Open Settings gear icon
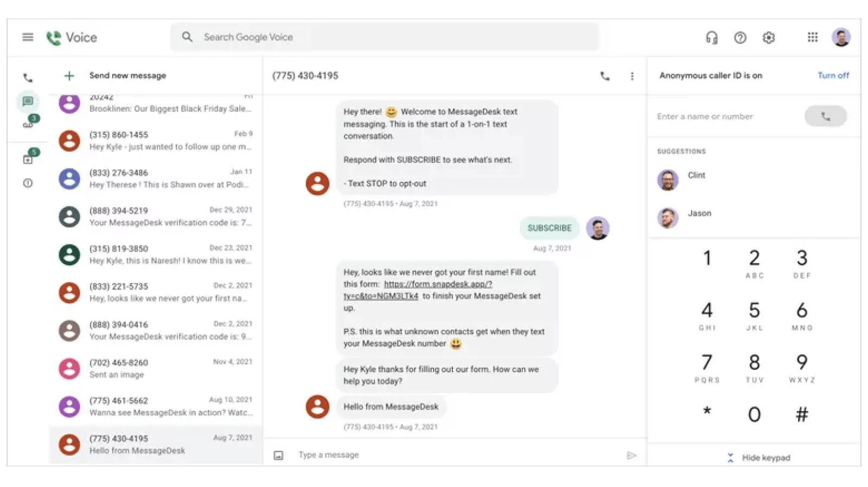868x487 pixels. [768, 37]
